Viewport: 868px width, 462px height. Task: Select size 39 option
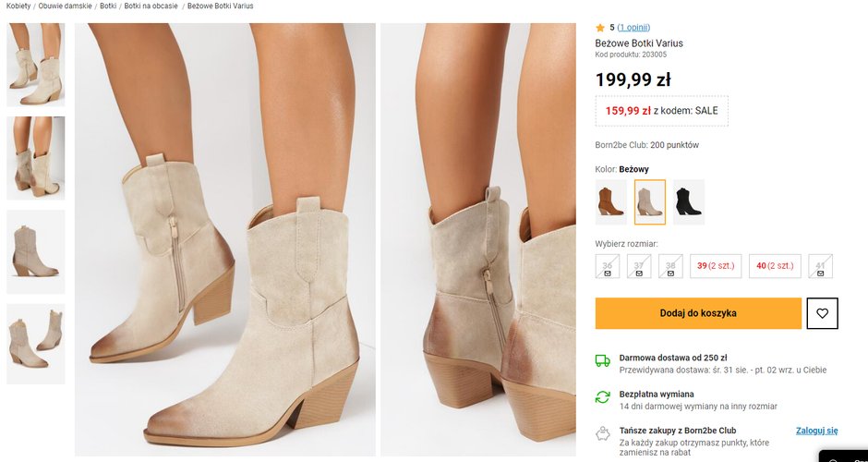(x=715, y=266)
